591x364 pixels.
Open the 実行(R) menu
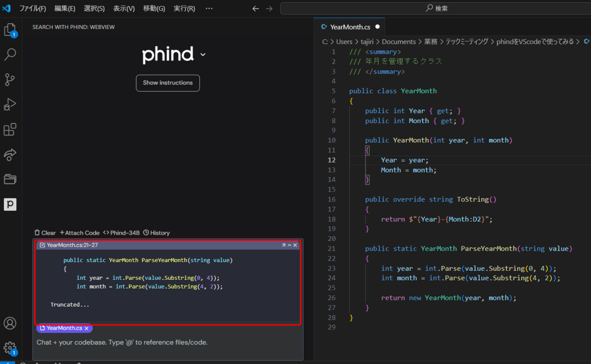pos(184,8)
